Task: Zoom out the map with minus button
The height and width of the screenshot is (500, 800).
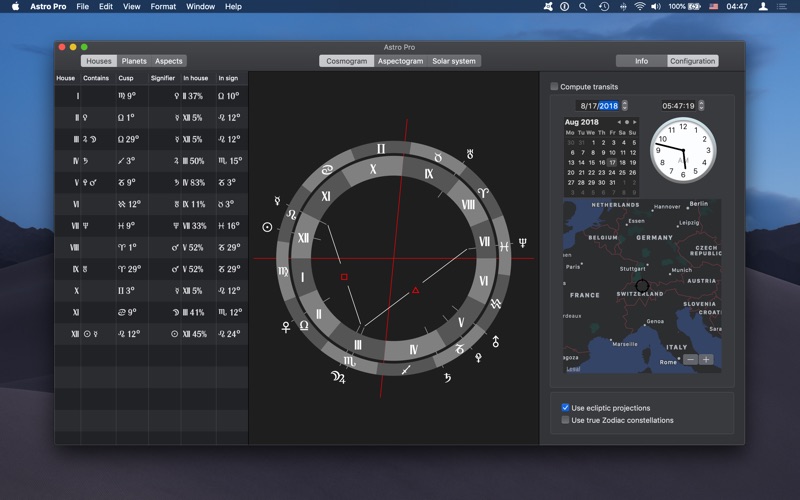Action: click(x=690, y=359)
